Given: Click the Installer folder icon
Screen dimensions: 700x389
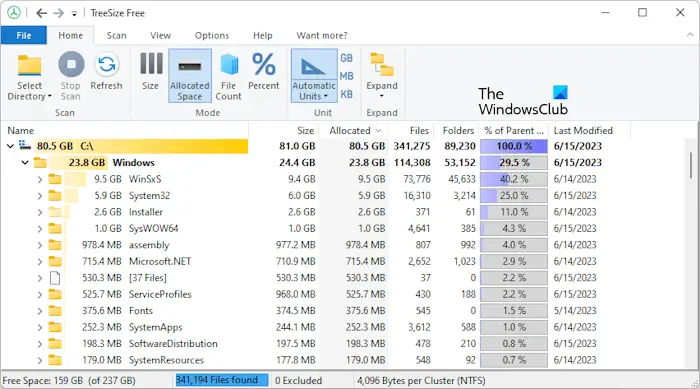Looking at the screenshot, I should (55, 212).
